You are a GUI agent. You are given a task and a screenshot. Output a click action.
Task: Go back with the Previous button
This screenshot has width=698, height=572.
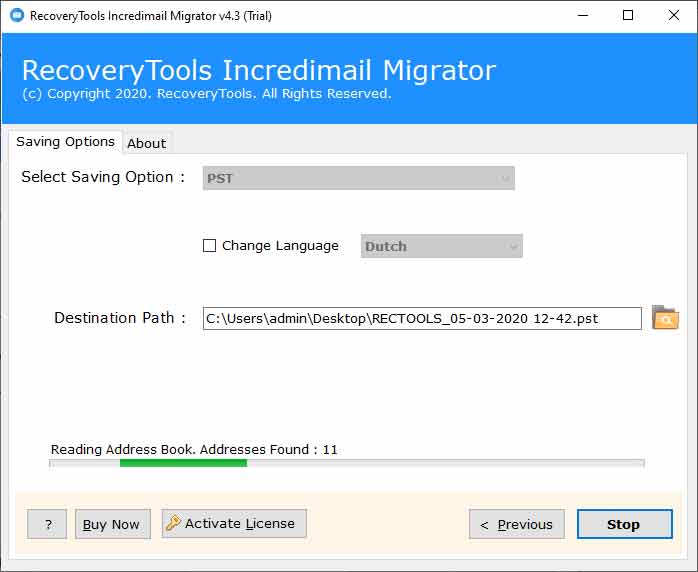(x=517, y=524)
